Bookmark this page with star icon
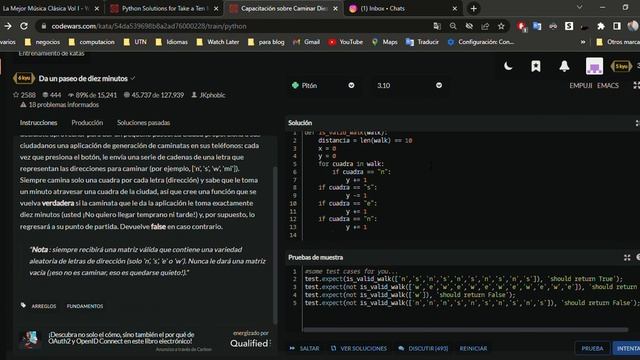 tap(501, 26)
